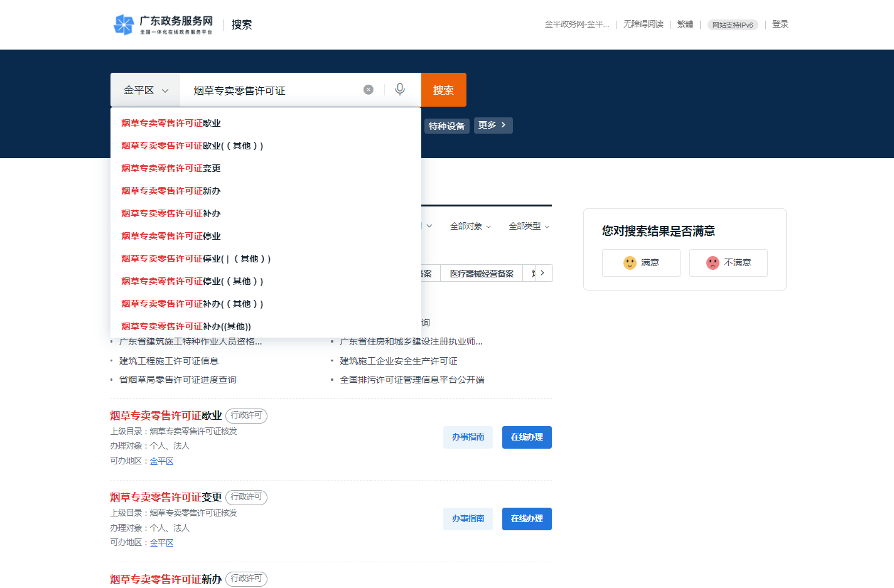Image resolution: width=894 pixels, height=588 pixels.
Task: Open the 烟草专卖零售许可证歇业 result title
Action: click(166, 415)
